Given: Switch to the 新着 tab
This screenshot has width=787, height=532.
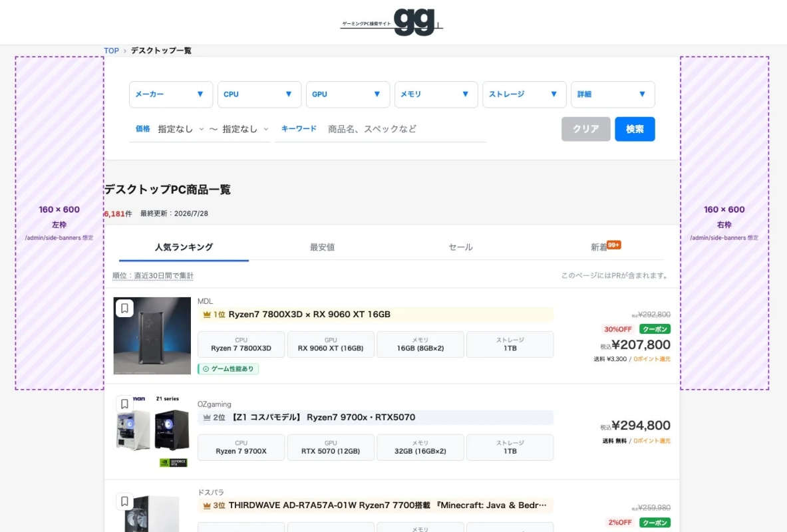Looking at the screenshot, I should 599,247.
